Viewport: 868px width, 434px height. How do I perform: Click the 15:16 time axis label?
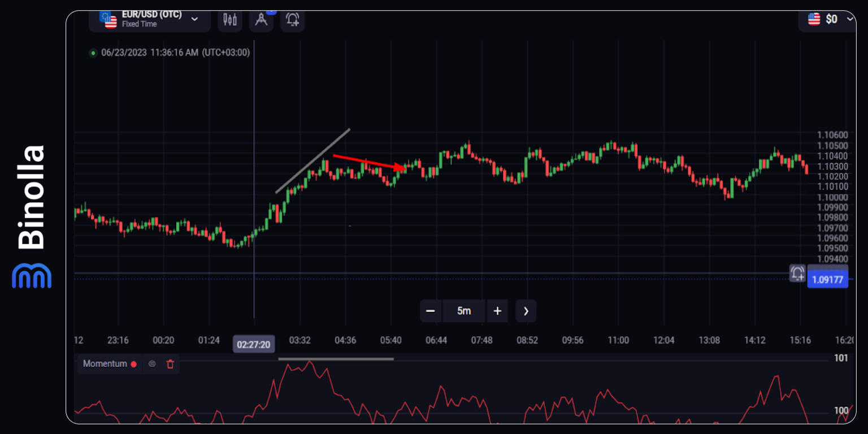800,340
